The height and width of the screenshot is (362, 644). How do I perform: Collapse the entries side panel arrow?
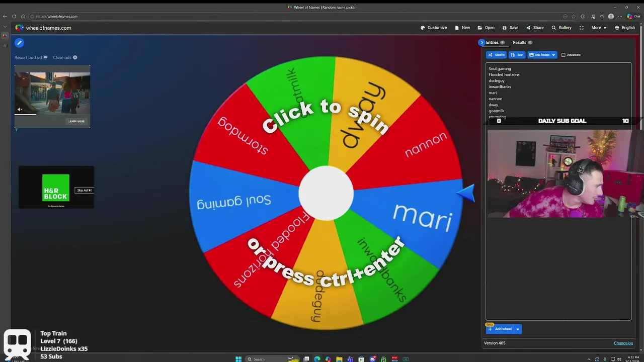click(481, 43)
